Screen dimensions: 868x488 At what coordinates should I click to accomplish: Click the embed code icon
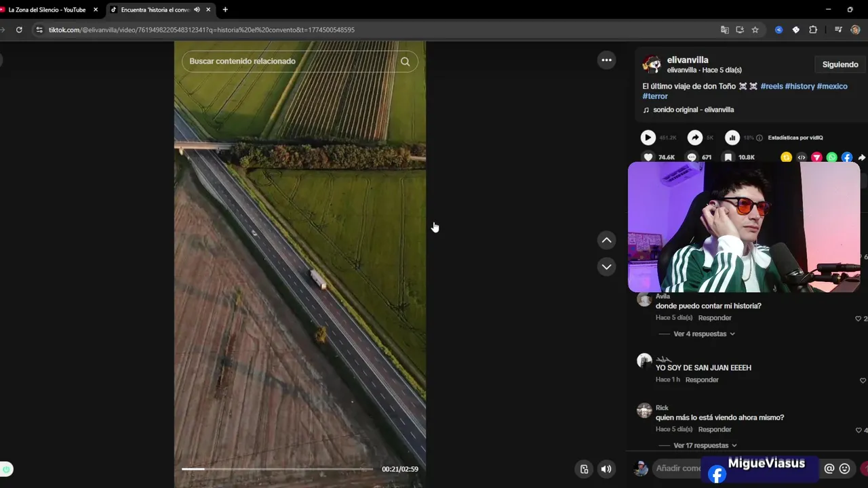click(x=802, y=157)
